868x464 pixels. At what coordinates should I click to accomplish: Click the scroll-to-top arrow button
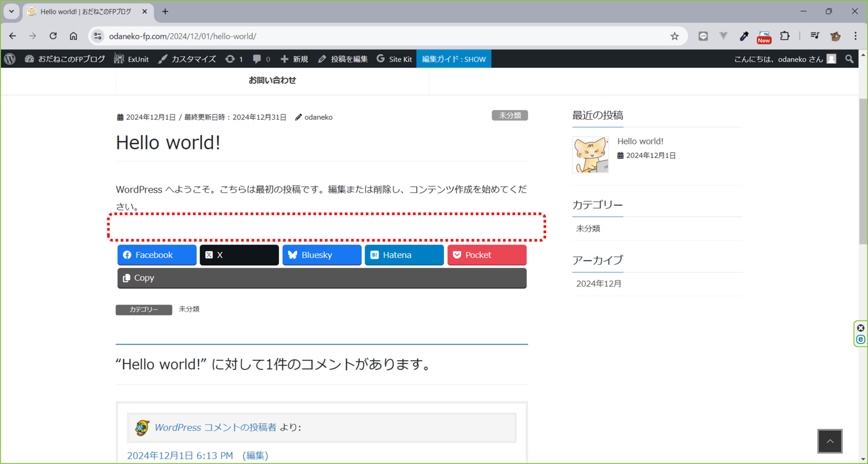830,441
